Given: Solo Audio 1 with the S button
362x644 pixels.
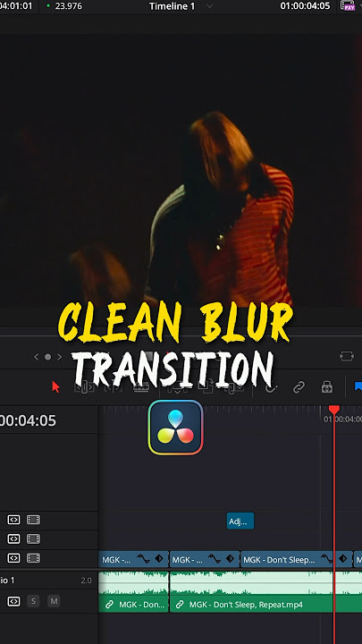Looking at the screenshot, I should [x=33, y=601].
